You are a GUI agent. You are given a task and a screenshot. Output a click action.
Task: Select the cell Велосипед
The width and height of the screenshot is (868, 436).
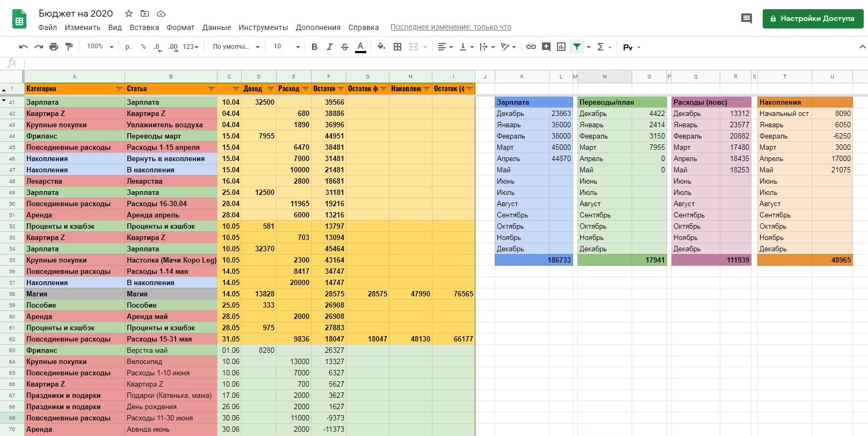tap(171, 361)
